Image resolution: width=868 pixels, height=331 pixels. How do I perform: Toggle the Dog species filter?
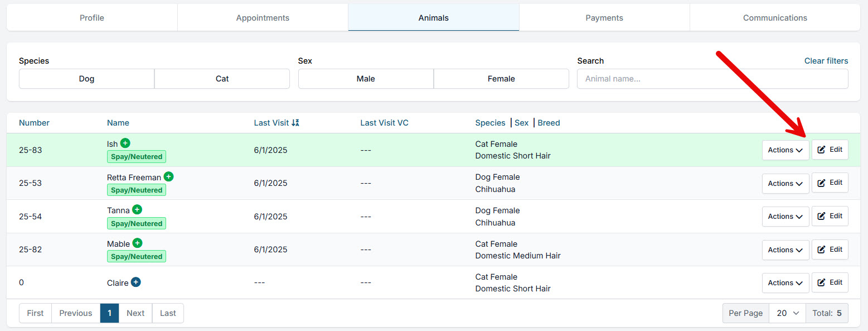pos(86,79)
